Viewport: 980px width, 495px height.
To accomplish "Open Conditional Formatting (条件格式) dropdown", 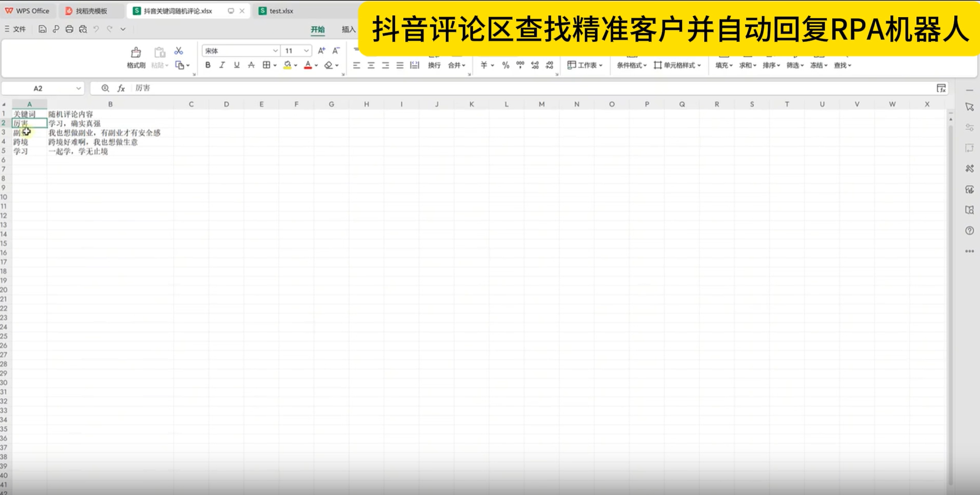I will 631,65.
